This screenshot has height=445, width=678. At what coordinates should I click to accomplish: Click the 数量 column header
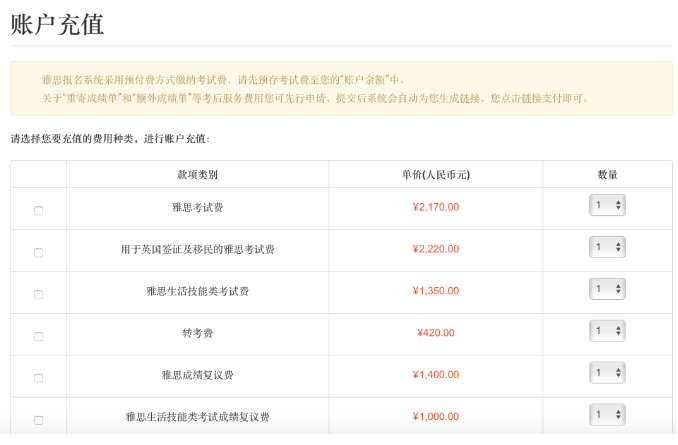tap(608, 175)
